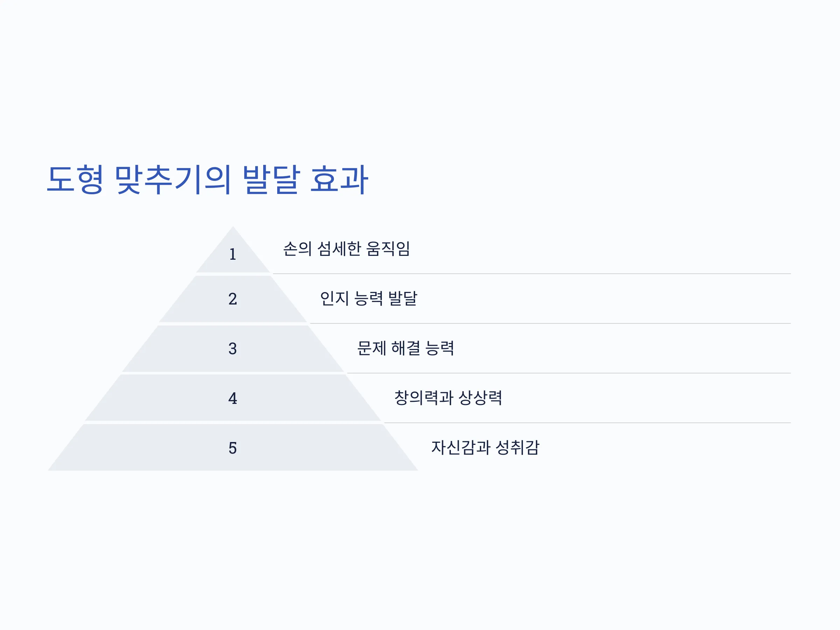Click the word 발달 in the title

tap(272, 180)
